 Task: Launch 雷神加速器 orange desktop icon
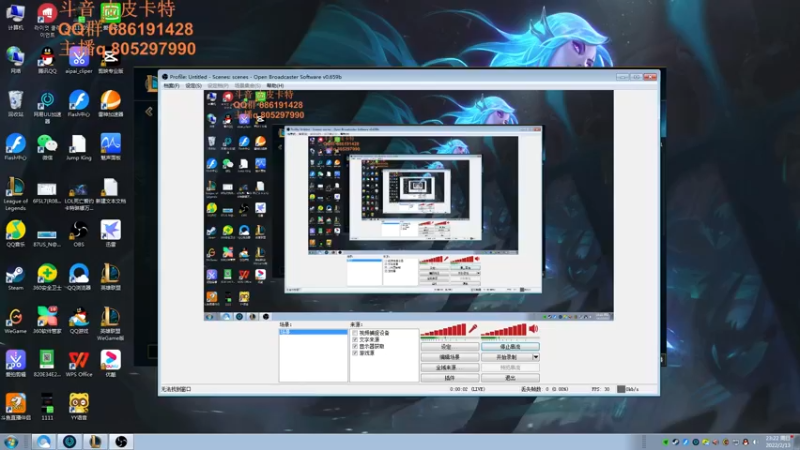(110, 104)
